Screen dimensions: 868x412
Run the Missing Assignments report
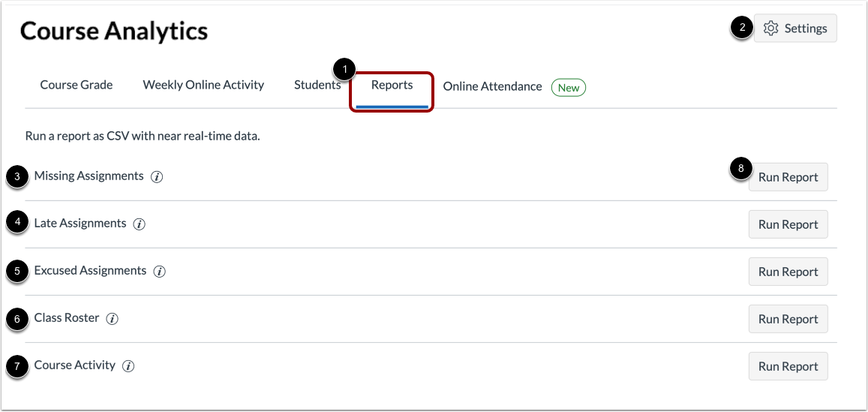tap(788, 177)
